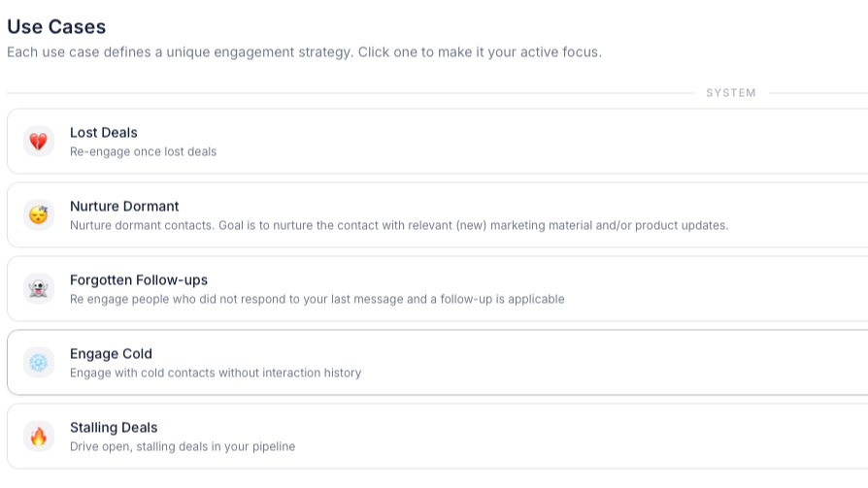Click the broken heart Lost Deals icon

pyautogui.click(x=38, y=142)
